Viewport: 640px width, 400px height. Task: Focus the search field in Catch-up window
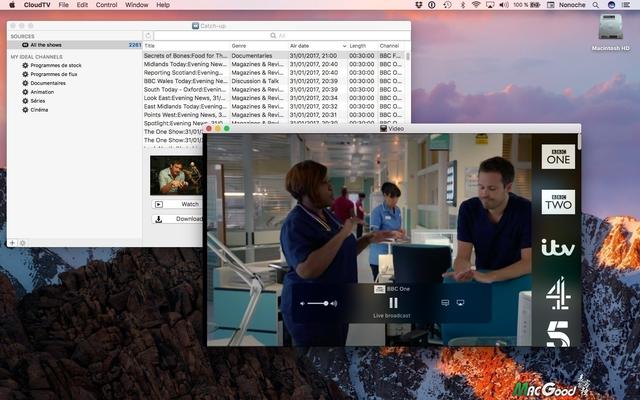pos(281,36)
